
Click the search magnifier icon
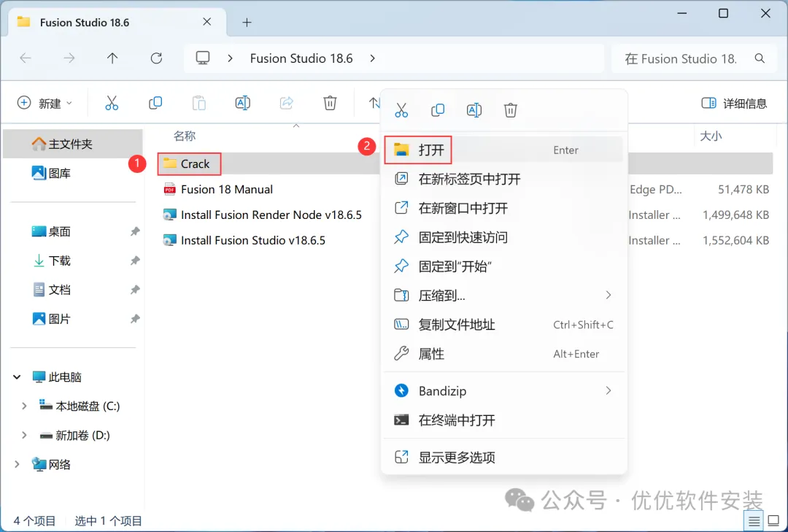click(760, 58)
